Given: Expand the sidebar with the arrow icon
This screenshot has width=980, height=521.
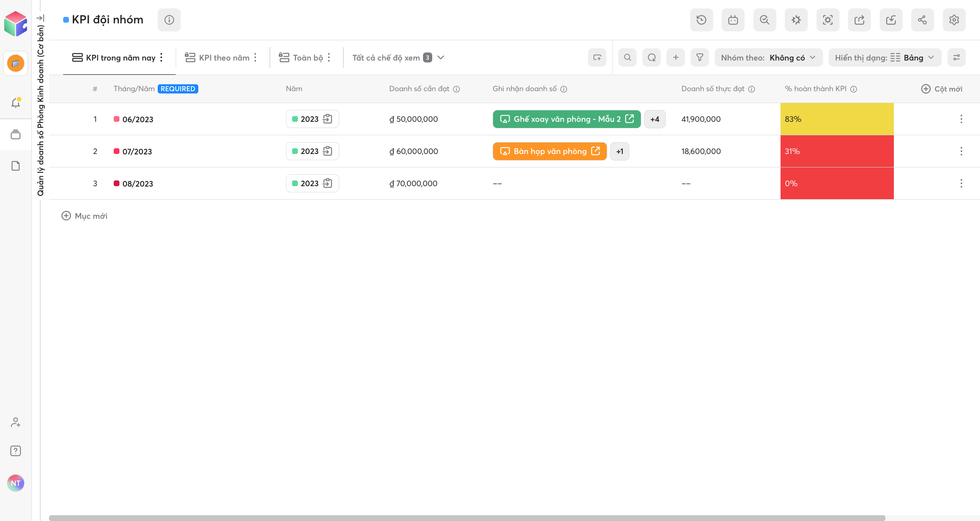Looking at the screenshot, I should click(x=40, y=18).
